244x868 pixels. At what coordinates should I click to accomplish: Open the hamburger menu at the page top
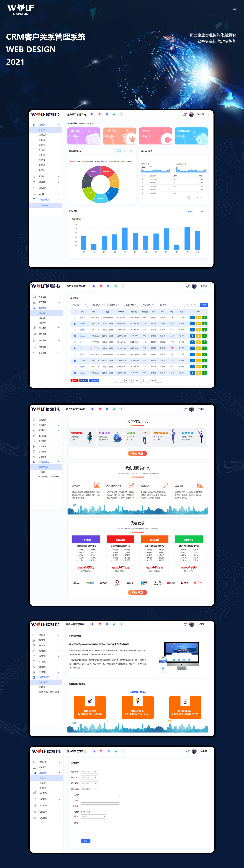coord(235,8)
